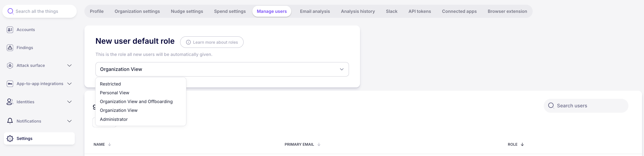Click the App-to-app integrations key icon

pos(10,84)
